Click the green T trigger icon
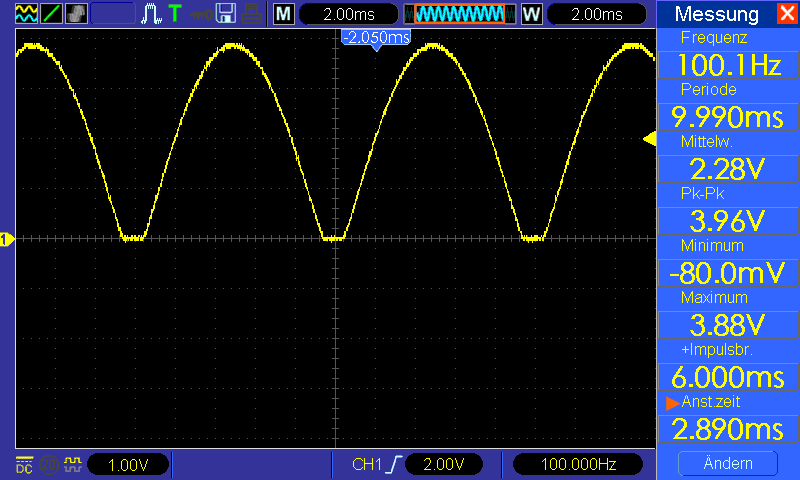Image resolution: width=800 pixels, height=480 pixels. (175, 13)
